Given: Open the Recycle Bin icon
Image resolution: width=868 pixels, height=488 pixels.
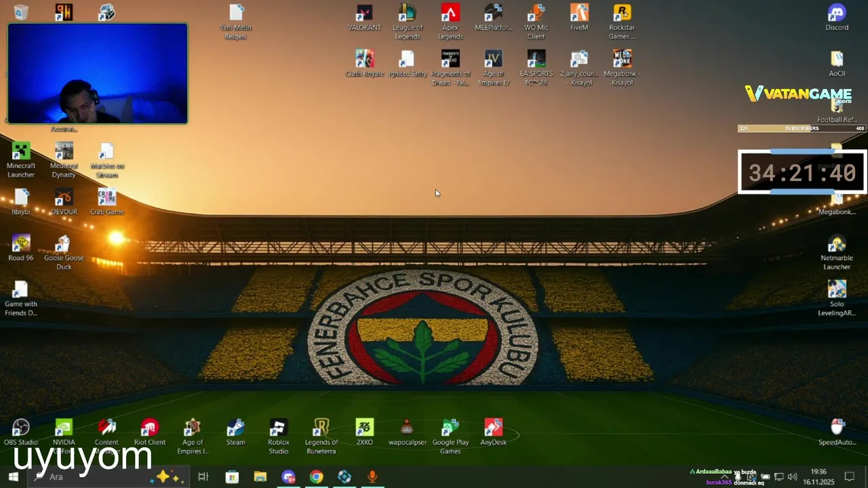Looking at the screenshot, I should (21, 12).
